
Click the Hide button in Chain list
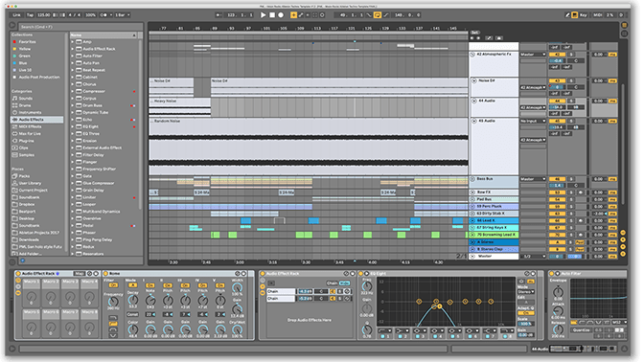[x=345, y=283]
